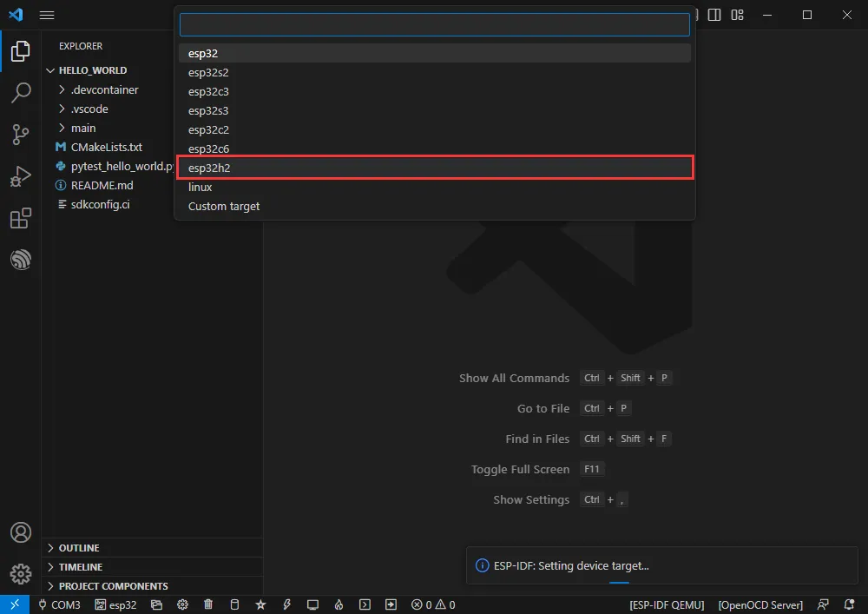Click the flash lightning icon in status bar

pos(286,604)
